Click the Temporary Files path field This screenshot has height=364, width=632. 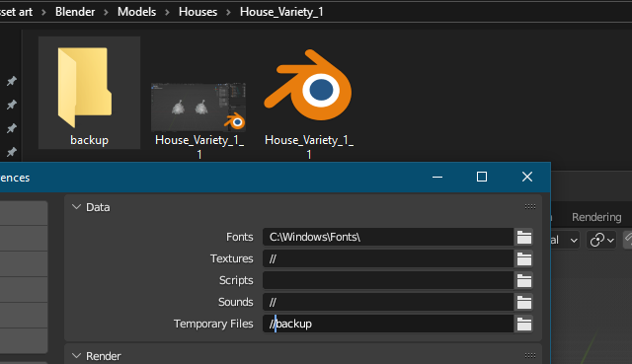coord(388,325)
